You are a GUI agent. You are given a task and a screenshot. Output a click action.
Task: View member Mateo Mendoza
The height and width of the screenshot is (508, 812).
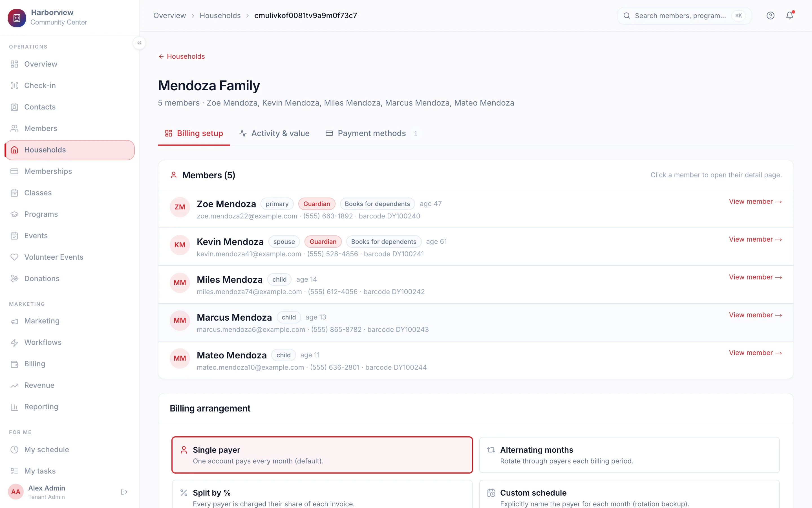point(755,353)
